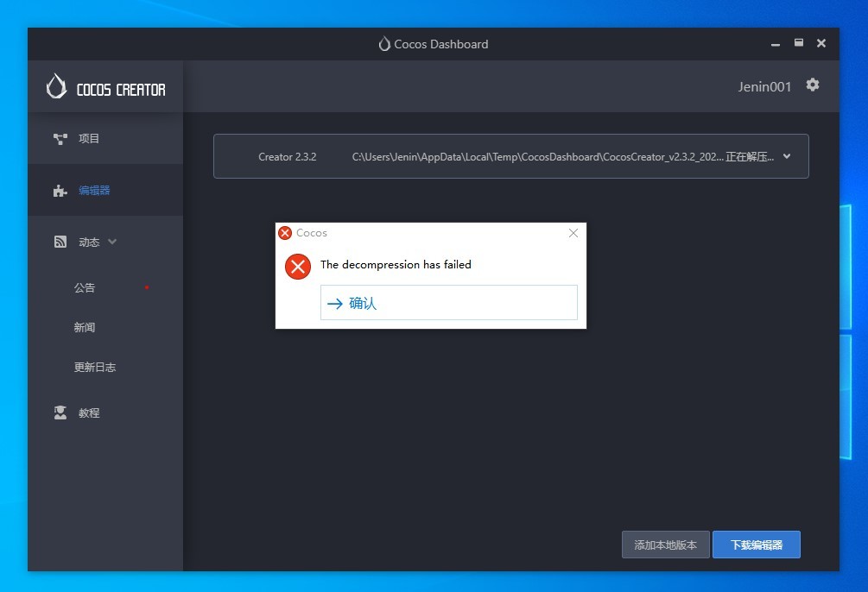Screen dimensions: 868x592
Task: Click the 下载编辑器 button
Action: pyautogui.click(x=757, y=545)
